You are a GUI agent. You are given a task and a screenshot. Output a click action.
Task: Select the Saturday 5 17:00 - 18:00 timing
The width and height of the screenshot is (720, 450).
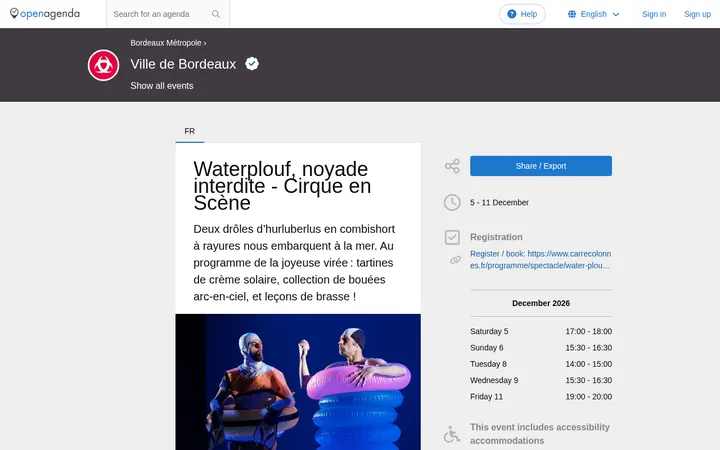tap(540, 331)
